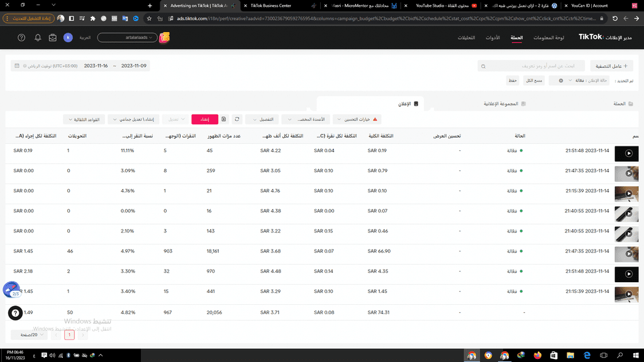Play video thumbnail of SAR 66.90 row
This screenshot has width=644, height=362.
(627, 255)
